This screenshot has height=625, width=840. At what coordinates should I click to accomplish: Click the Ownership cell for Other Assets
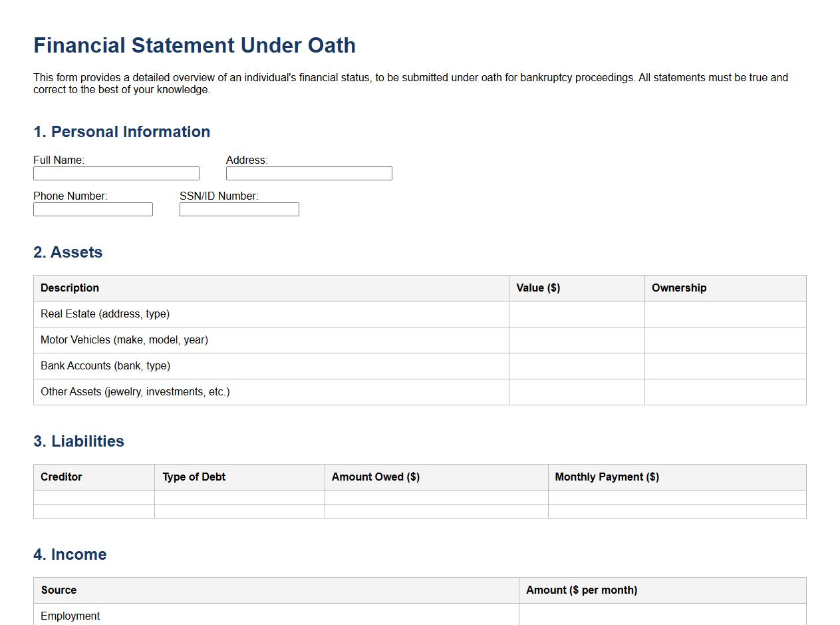click(724, 392)
